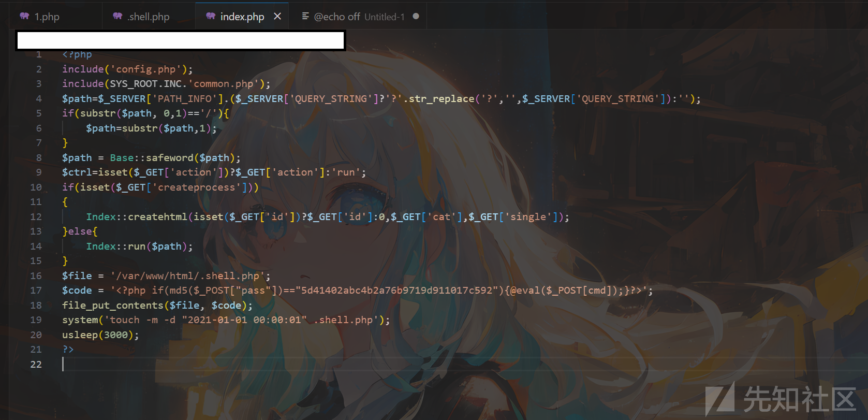Click Index::createhtml call
Viewport: 868px width, 420px height.
[x=137, y=217]
